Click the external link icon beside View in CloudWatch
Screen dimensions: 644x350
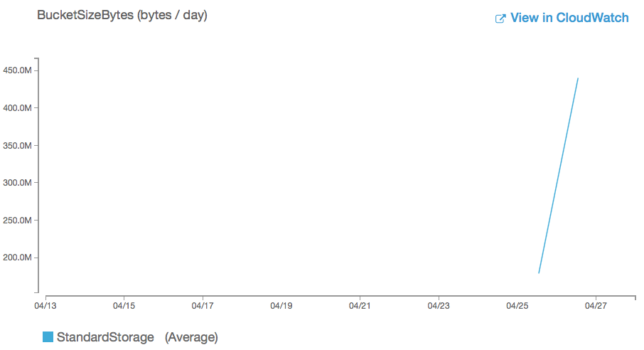point(500,18)
